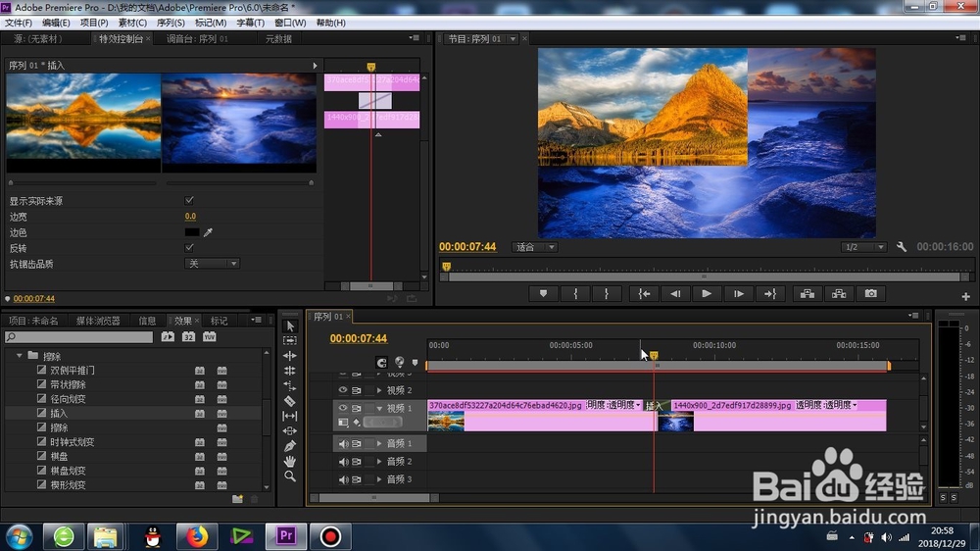Mute the 音频 3 track speaker
This screenshot has width=980, height=551.
coord(343,479)
